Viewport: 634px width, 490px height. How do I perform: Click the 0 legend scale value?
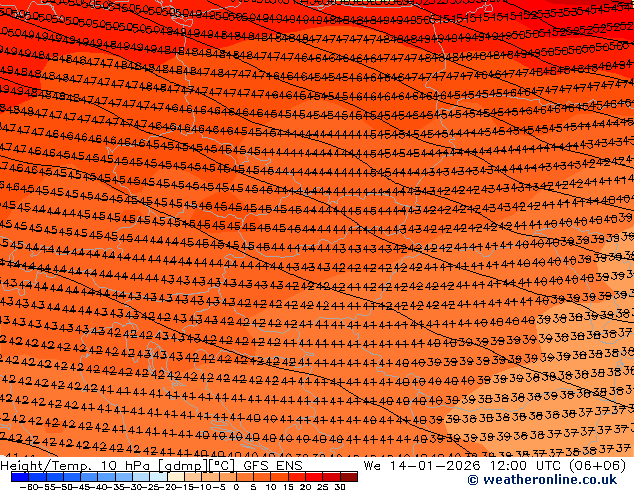pos(237,487)
